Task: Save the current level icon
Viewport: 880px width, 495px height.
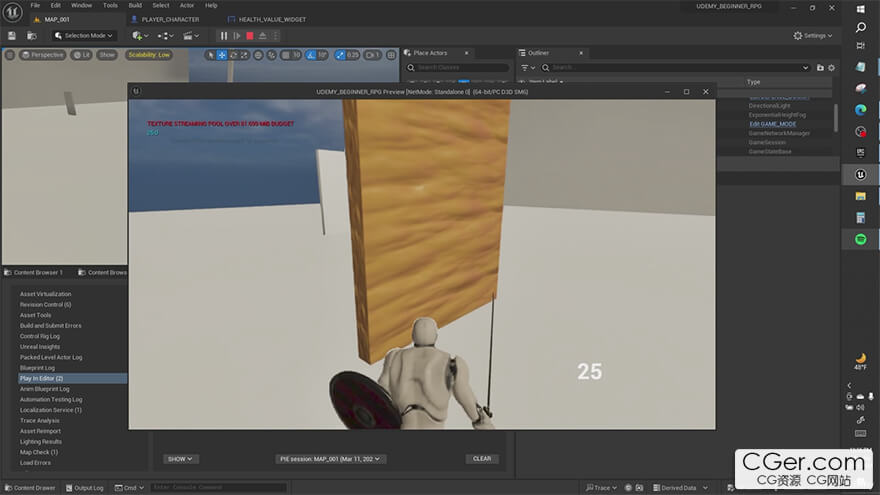Action: [12, 36]
